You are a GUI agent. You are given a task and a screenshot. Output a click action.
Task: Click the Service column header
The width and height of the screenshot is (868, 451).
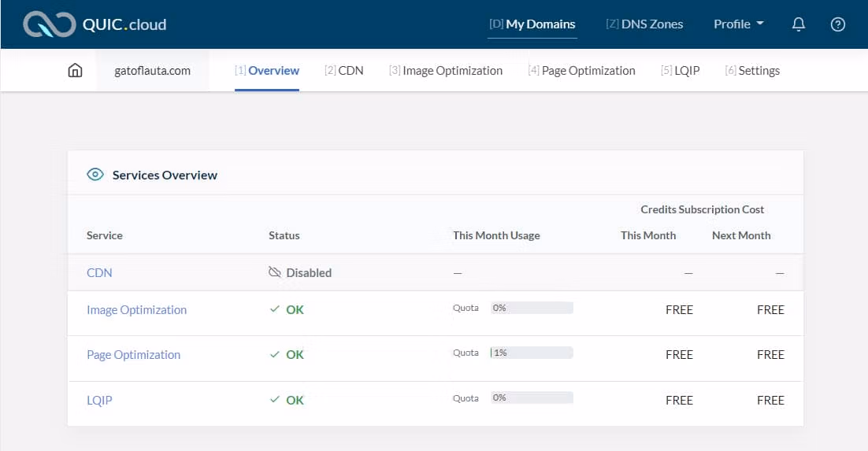(x=105, y=235)
